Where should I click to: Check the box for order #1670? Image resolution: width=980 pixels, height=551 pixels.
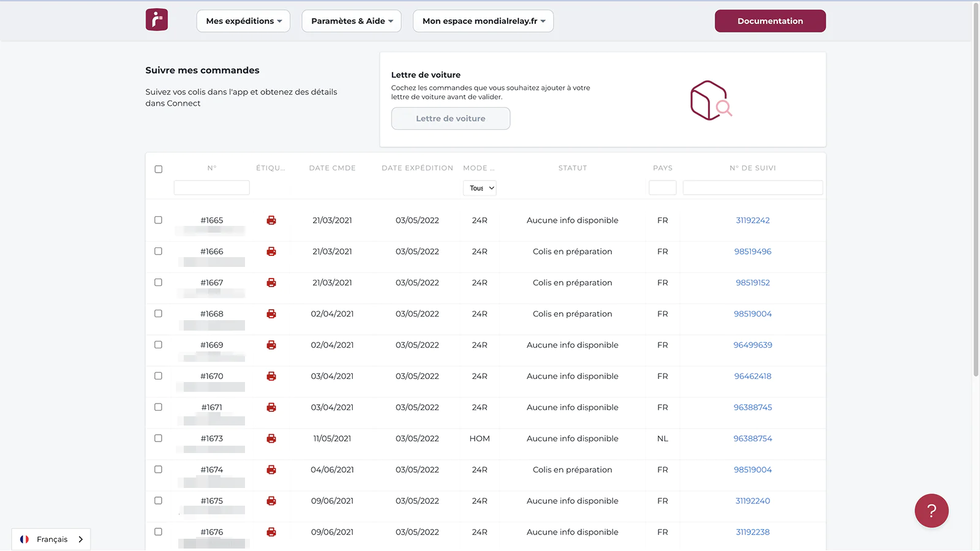[158, 376]
